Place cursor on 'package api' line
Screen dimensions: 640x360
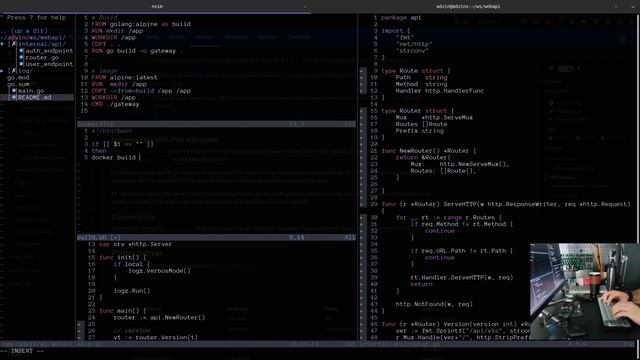(401, 18)
